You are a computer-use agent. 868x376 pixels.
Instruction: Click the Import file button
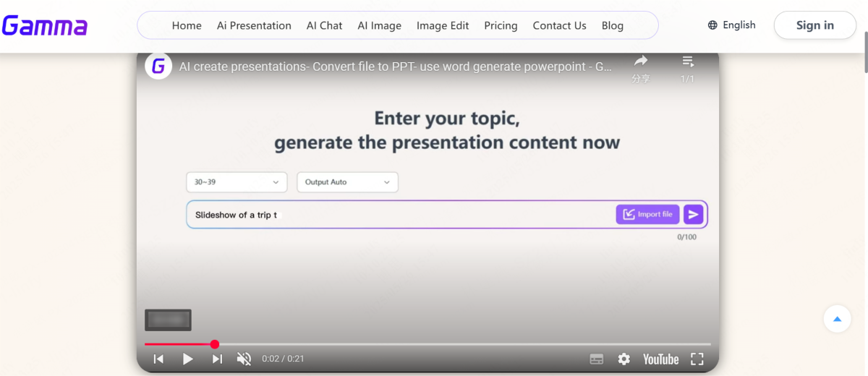pos(647,214)
